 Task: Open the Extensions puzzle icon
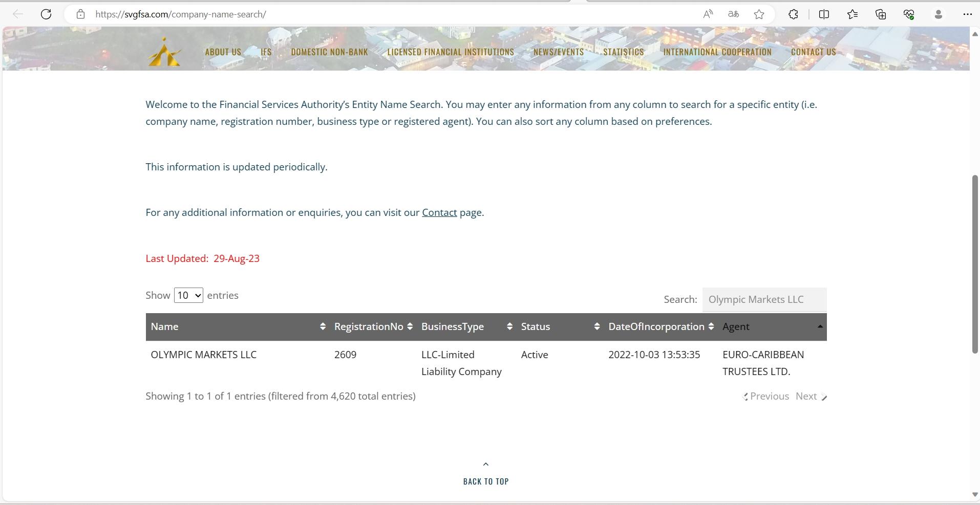793,14
